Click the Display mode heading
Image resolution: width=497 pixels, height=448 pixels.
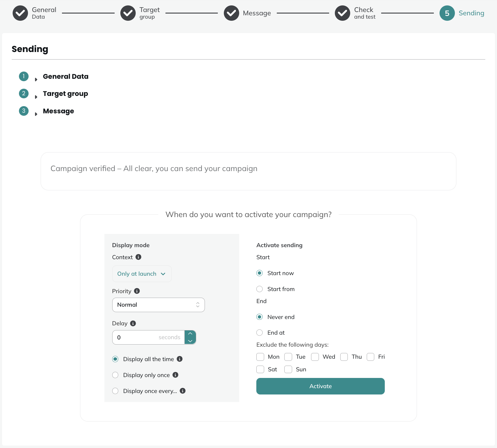tap(131, 245)
